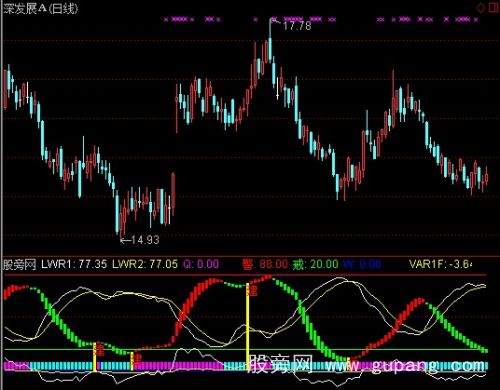Click the 股旁网 indicator name label
Screen dimensions: 500x390
point(19,264)
